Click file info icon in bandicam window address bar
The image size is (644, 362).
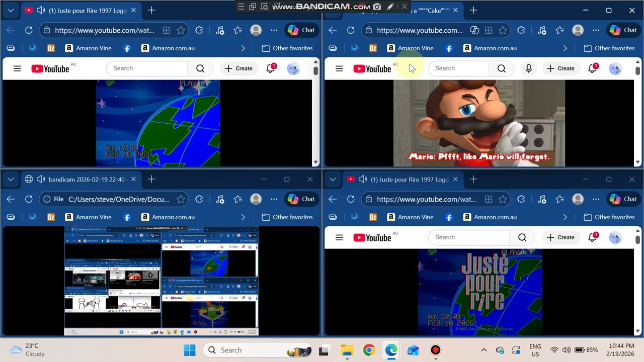point(47,199)
